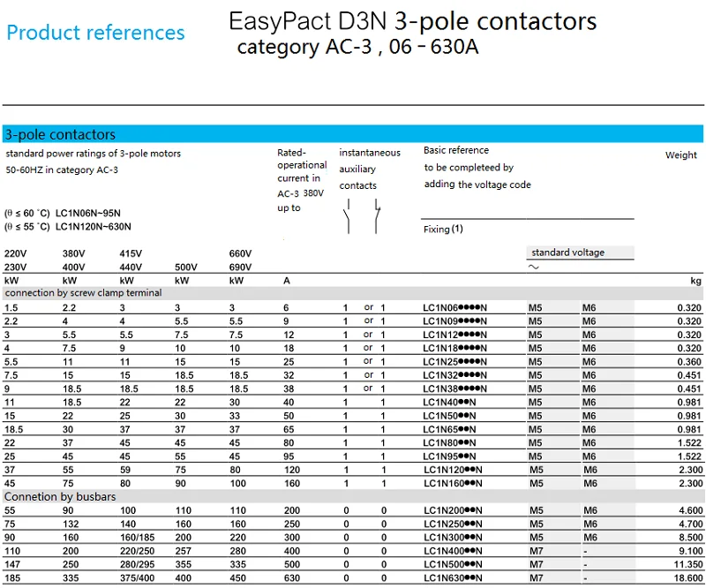Select reference LC1N400••N
Image resolution: width=706 pixels, height=588 pixels.
pyautogui.click(x=453, y=551)
